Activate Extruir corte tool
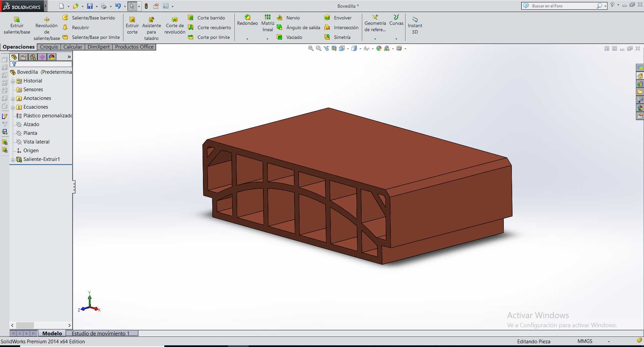This screenshot has height=347, width=644. pos(132,26)
